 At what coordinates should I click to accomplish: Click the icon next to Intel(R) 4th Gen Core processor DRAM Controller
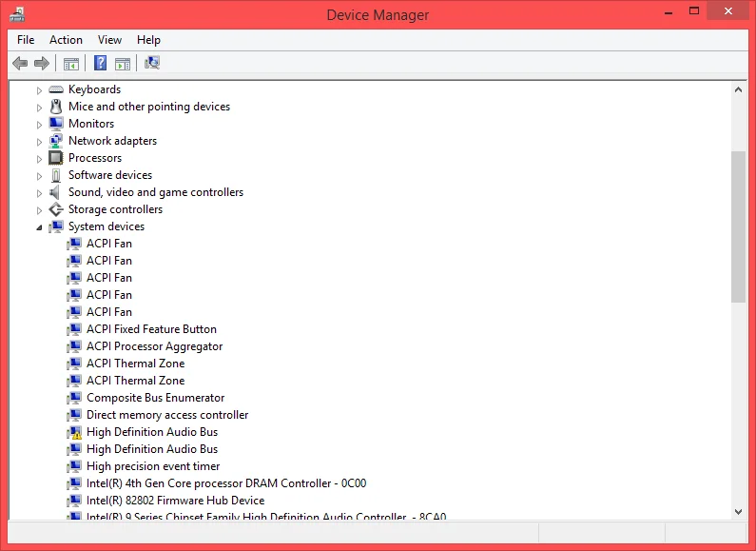(x=74, y=483)
